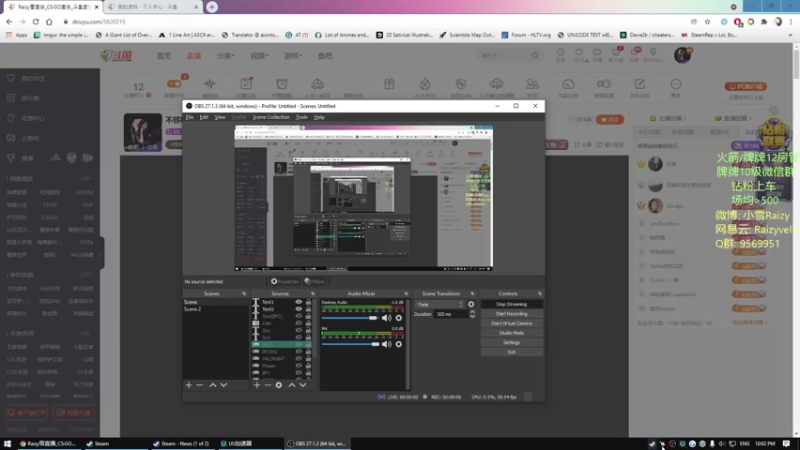The image size is (800, 450).
Task: Open source properties gear under Sources list
Action: (x=279, y=385)
